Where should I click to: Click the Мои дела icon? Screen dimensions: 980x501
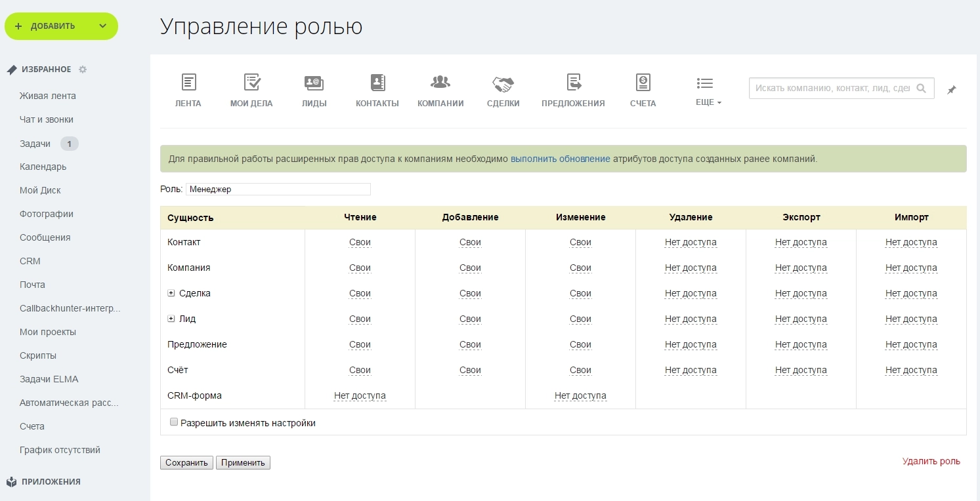click(x=251, y=83)
